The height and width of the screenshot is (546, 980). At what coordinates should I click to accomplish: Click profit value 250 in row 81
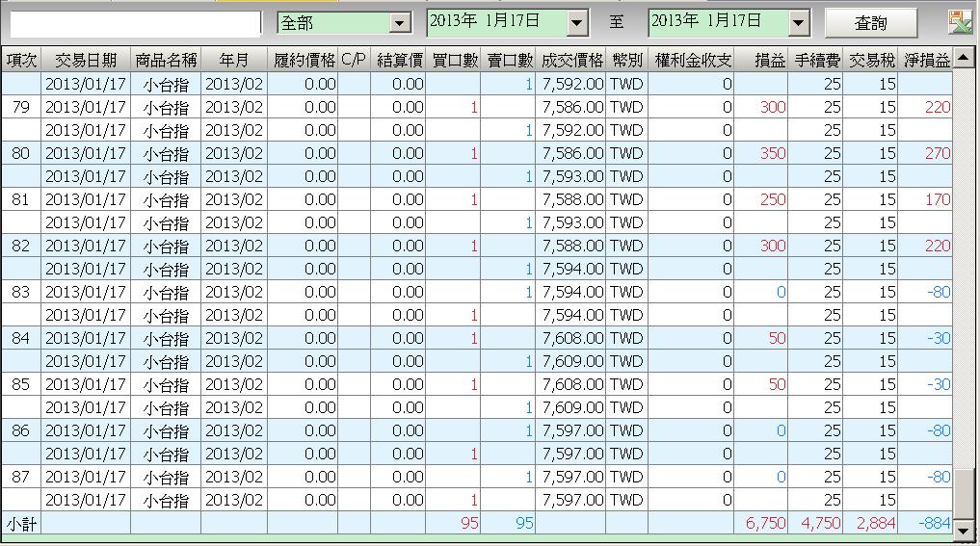click(x=773, y=199)
